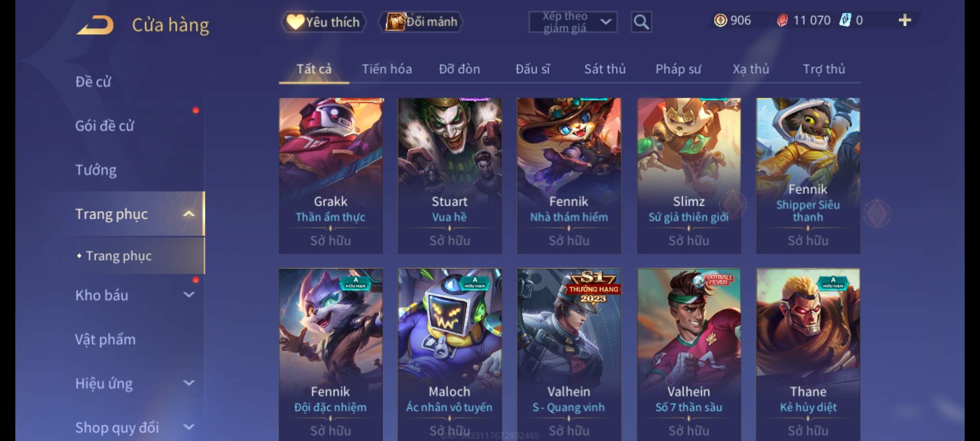This screenshot has height=441, width=980.
Task: Open the search magnifier icon
Action: (641, 22)
